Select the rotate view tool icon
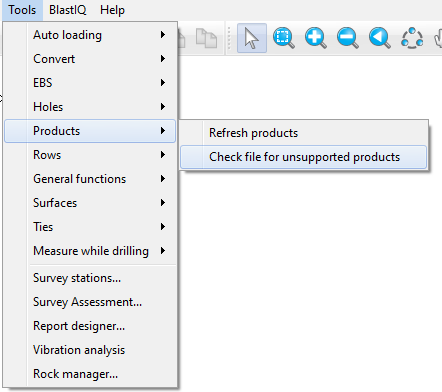Image resolution: width=442 pixels, height=392 pixels. coord(412,38)
